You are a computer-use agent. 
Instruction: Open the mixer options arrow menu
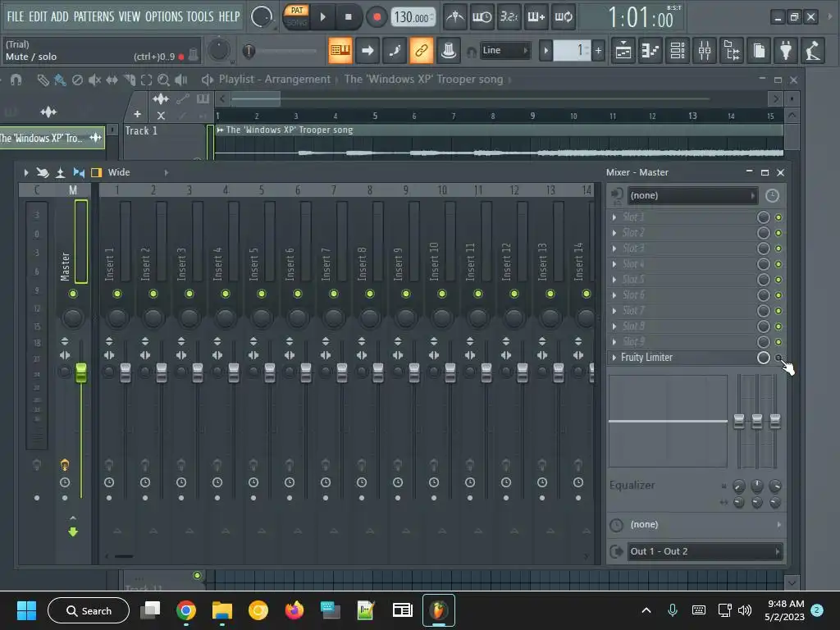click(x=25, y=172)
